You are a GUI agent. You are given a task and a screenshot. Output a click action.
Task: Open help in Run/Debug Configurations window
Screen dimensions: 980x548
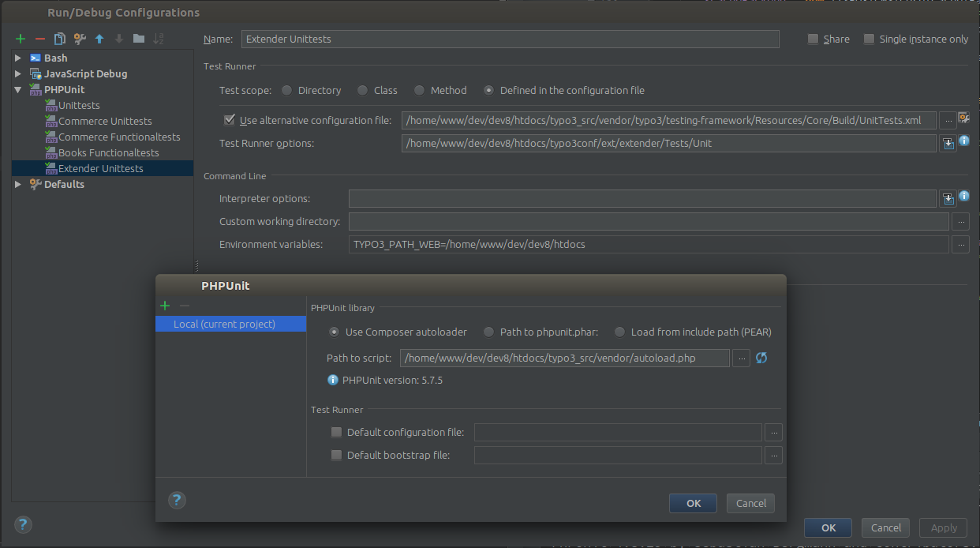coord(23,524)
